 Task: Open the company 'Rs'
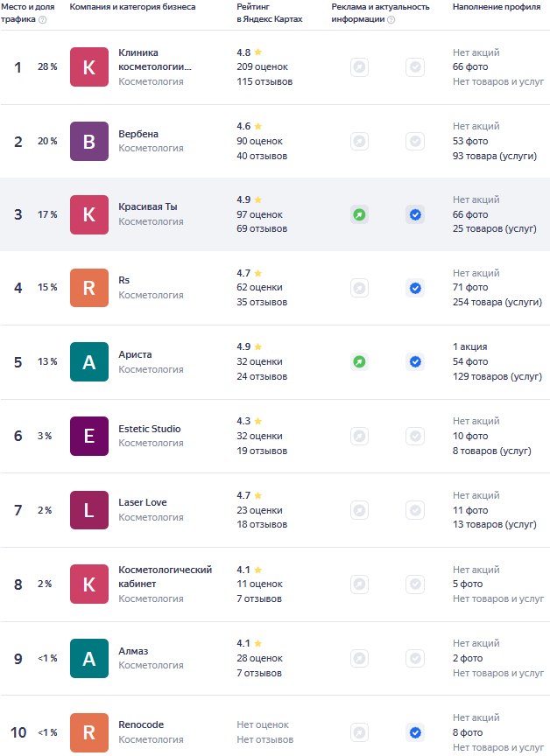[x=124, y=280]
